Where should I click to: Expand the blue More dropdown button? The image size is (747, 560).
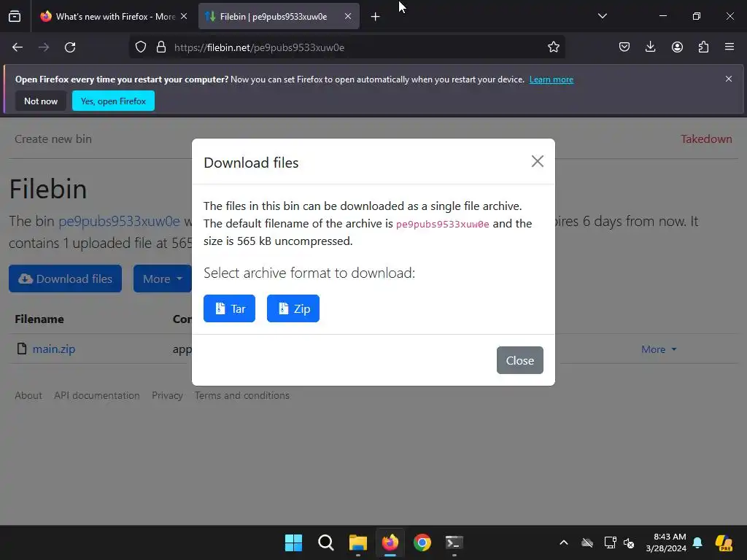[163, 279]
